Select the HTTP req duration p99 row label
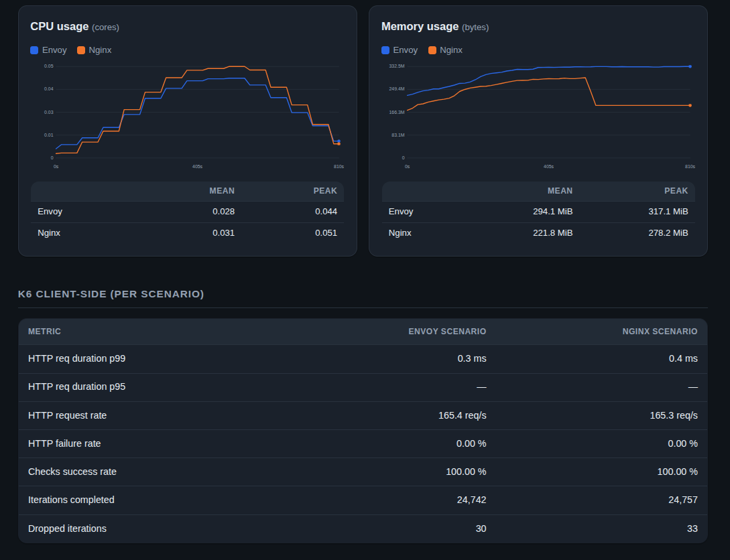The image size is (730, 560). [77, 358]
